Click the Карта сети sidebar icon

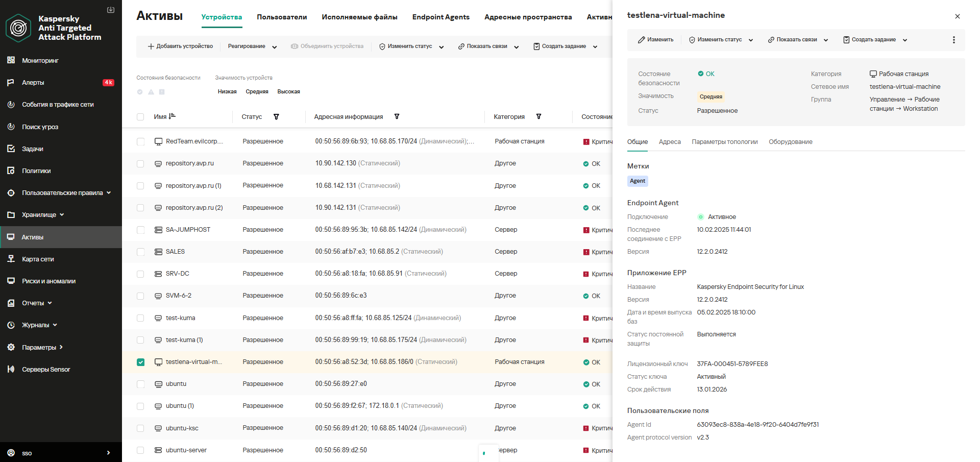(x=11, y=259)
